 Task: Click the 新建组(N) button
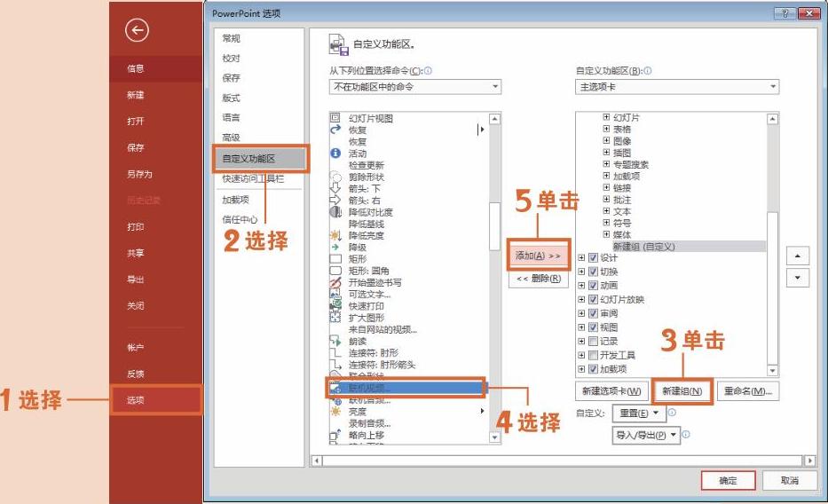682,391
